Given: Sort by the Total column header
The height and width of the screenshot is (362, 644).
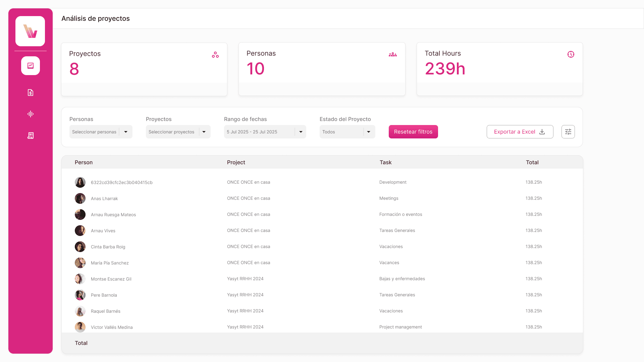Looking at the screenshot, I should [x=532, y=162].
